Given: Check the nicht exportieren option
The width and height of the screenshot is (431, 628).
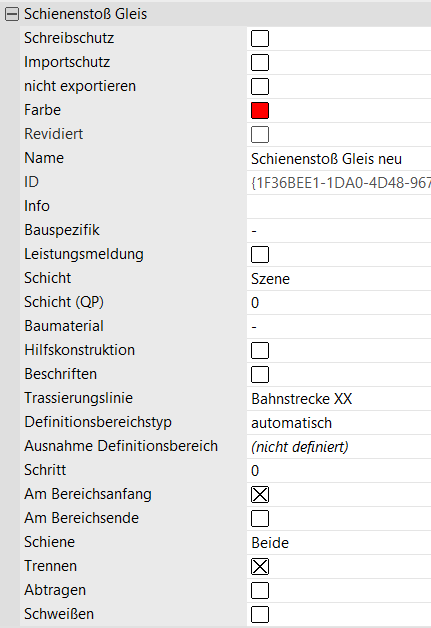Looking at the screenshot, I should click(260, 87).
